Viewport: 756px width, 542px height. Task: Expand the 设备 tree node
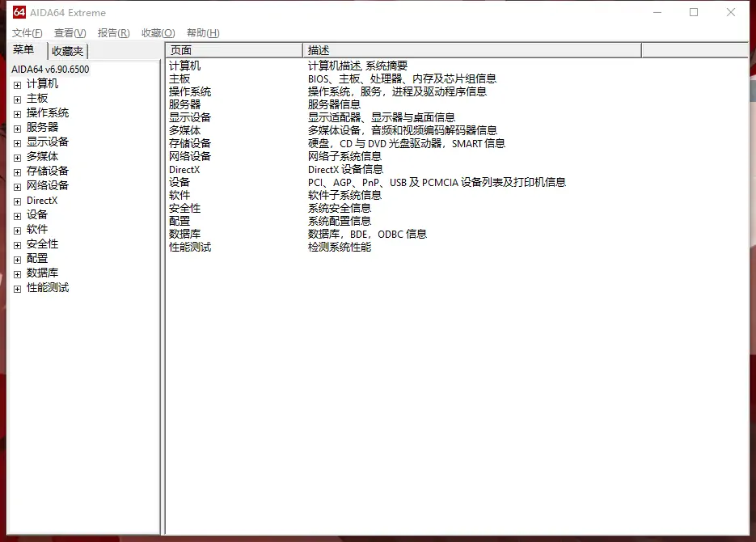[x=17, y=214]
